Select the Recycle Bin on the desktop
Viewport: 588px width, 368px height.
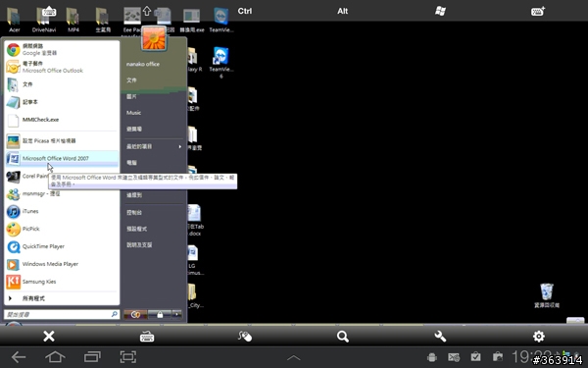pyautogui.click(x=547, y=295)
